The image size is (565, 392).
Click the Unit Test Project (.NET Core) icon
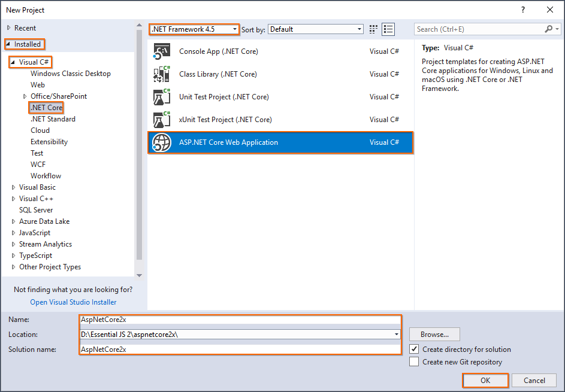[162, 97]
